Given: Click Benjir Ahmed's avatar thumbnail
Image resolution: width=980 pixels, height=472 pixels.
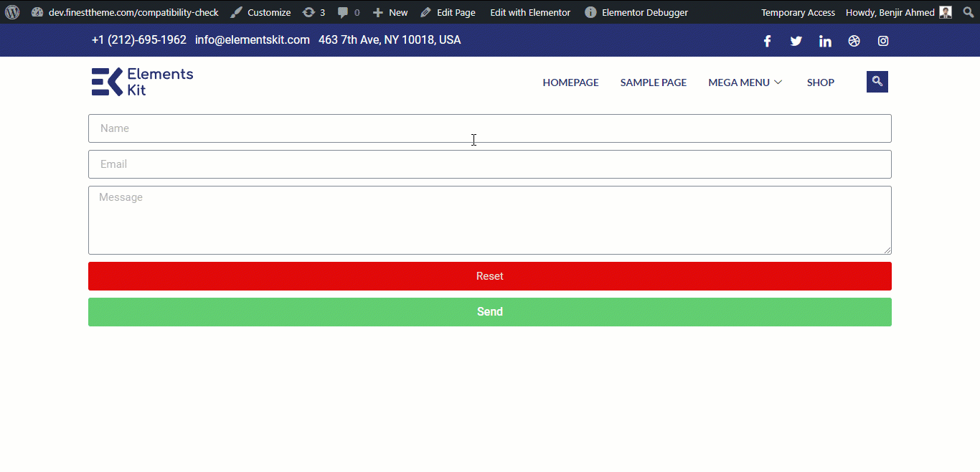Looking at the screenshot, I should click(x=946, y=12).
